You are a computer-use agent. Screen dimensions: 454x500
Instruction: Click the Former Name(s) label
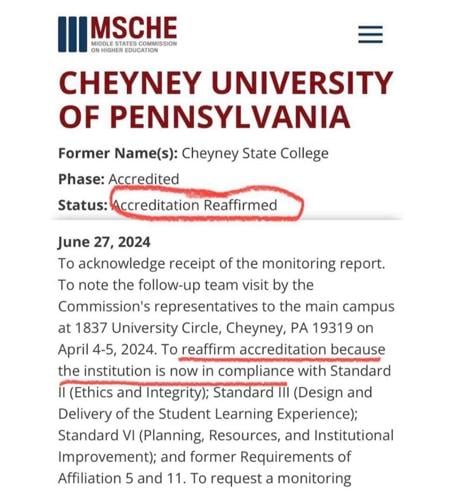pyautogui.click(x=118, y=153)
